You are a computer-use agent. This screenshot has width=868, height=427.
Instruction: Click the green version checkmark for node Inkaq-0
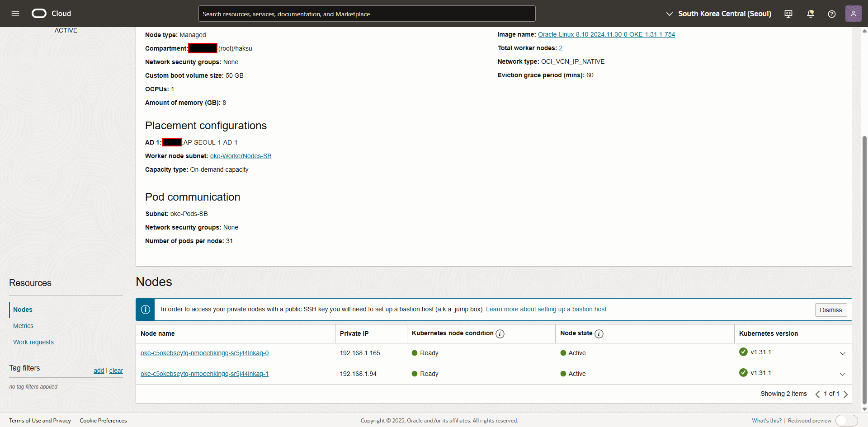point(744,352)
